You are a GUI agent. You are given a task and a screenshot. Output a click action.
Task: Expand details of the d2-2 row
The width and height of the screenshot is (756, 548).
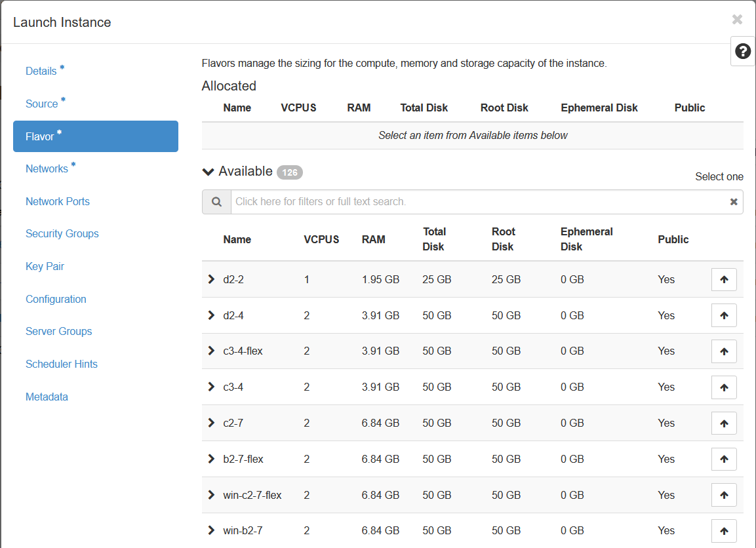coord(211,279)
